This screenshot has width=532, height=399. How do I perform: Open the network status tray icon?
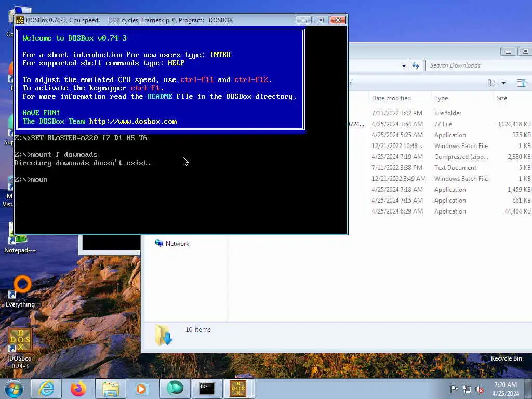pyautogui.click(x=467, y=389)
